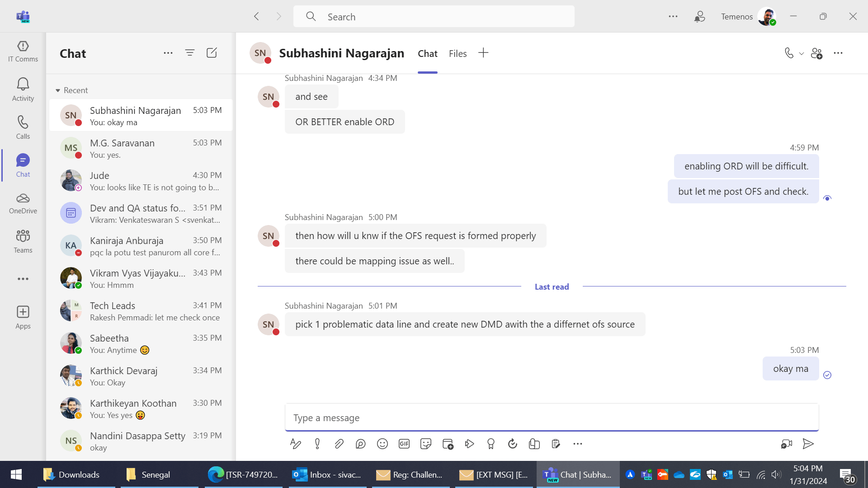Image resolution: width=868 pixels, height=488 pixels.
Task: Click the GIF button below message box
Action: (404, 444)
